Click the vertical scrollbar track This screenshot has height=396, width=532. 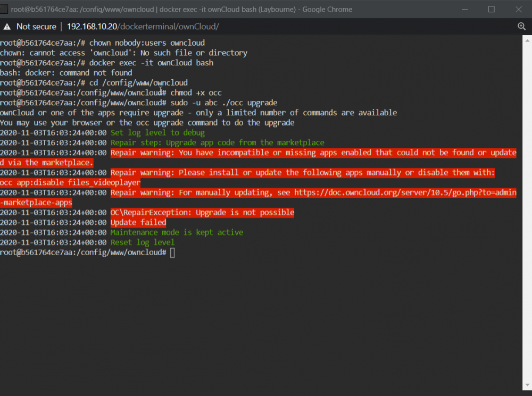(x=527, y=213)
